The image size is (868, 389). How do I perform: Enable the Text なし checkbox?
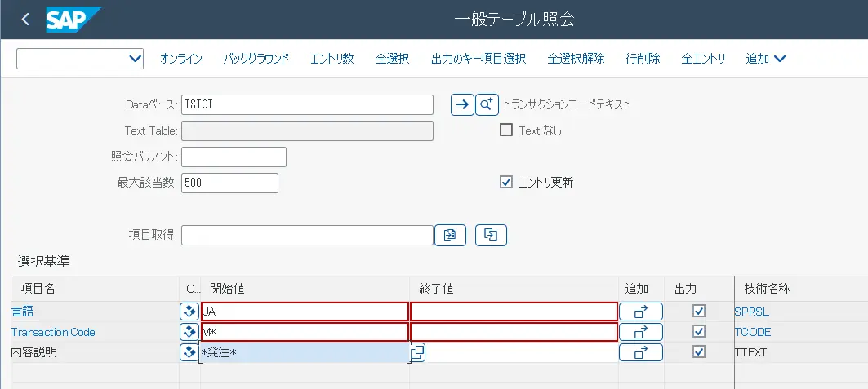[506, 130]
